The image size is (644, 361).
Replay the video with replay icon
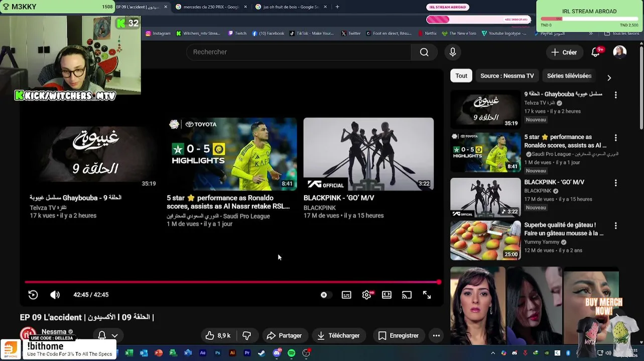point(33,295)
